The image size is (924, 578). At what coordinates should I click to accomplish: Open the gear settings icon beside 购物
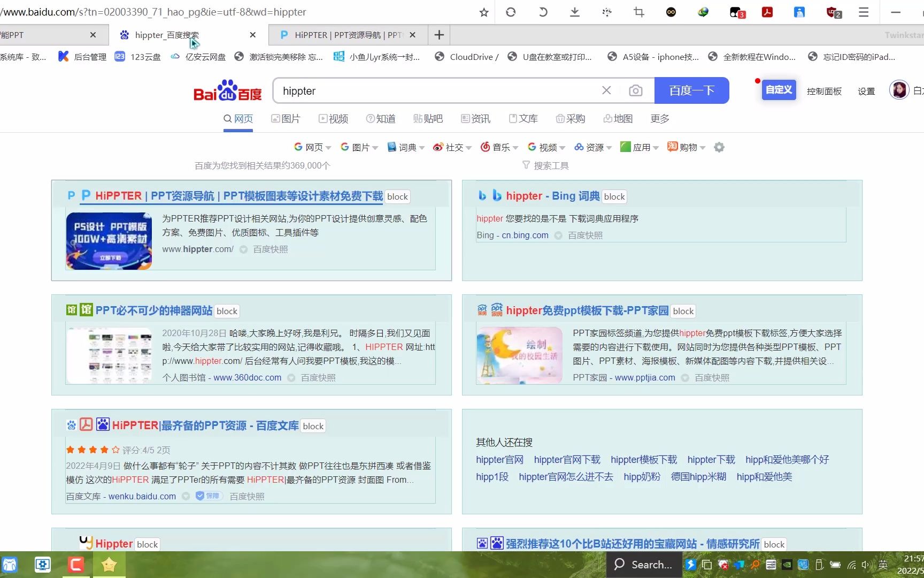pos(719,147)
